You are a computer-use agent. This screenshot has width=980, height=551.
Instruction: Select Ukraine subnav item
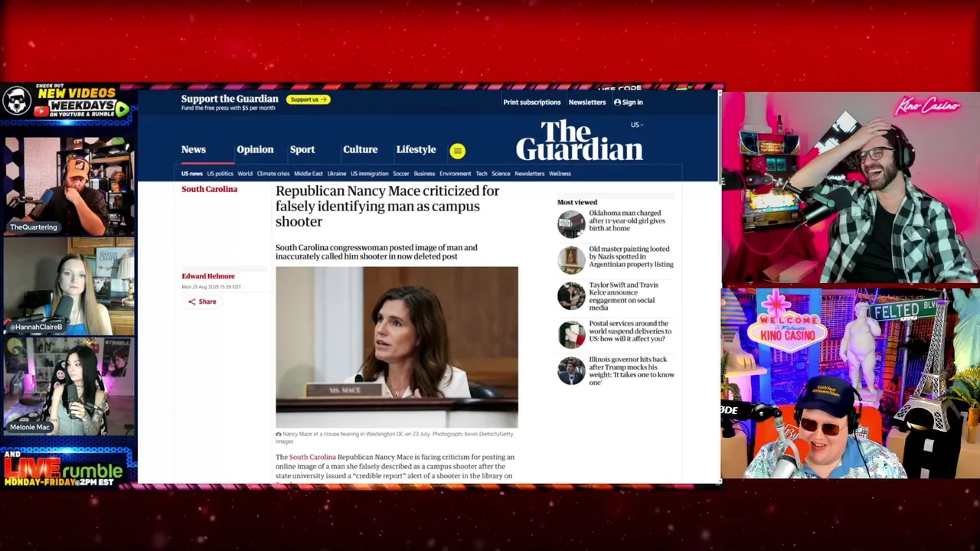tap(337, 174)
